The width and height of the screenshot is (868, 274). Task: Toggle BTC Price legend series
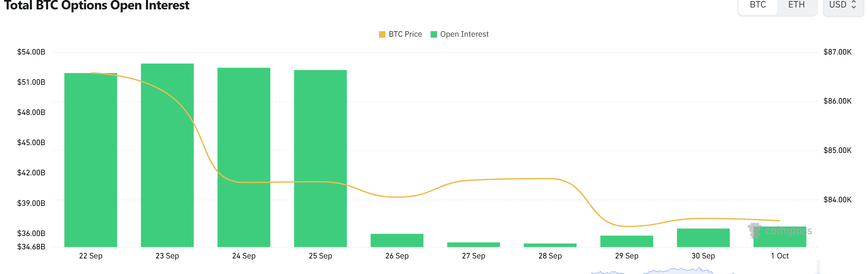pyautogui.click(x=400, y=34)
